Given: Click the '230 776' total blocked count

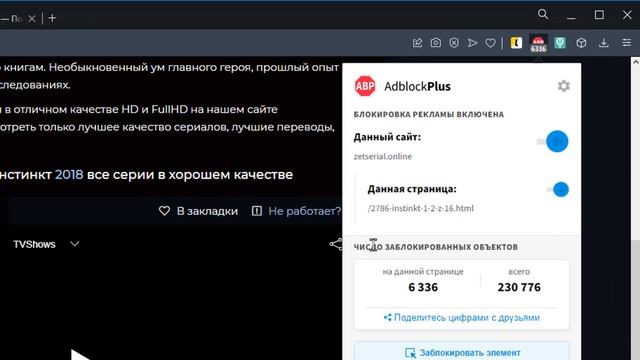Looking at the screenshot, I should 519,287.
